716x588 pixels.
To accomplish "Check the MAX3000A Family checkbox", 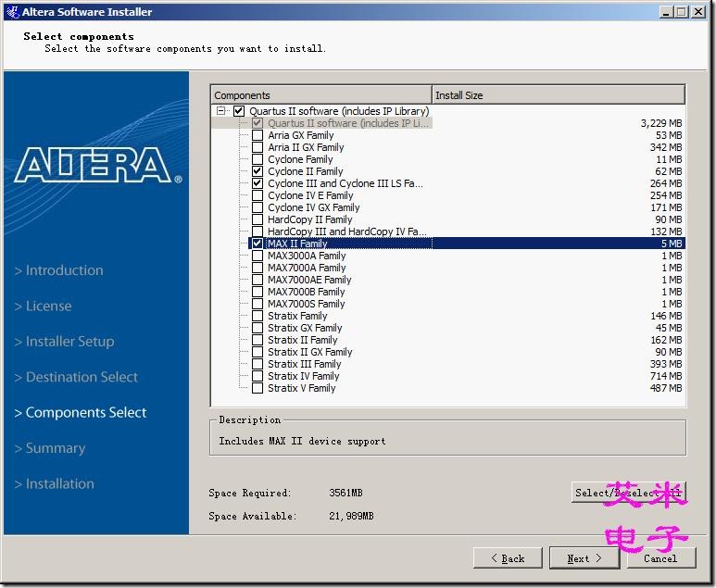I will tap(258, 256).
